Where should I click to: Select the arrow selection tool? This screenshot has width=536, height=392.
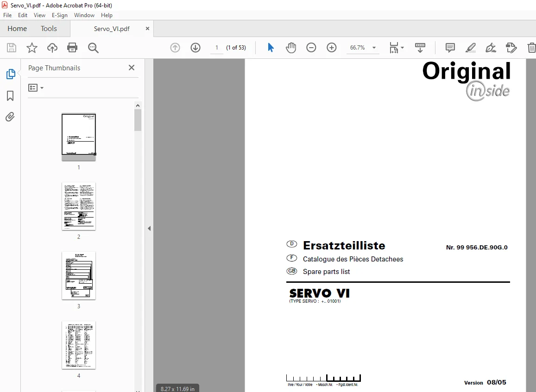click(271, 48)
